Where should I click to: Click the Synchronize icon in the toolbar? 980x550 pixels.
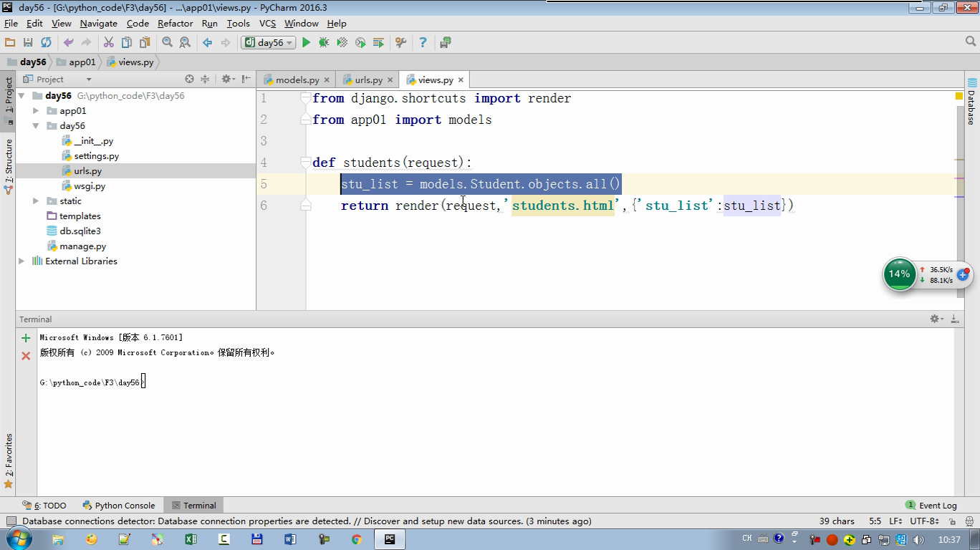[x=46, y=43]
